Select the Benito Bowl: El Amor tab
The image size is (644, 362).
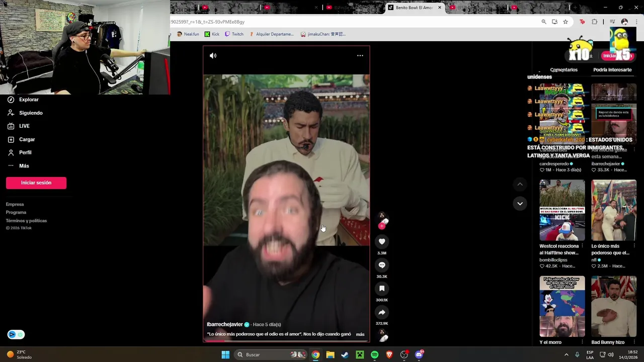(x=415, y=8)
